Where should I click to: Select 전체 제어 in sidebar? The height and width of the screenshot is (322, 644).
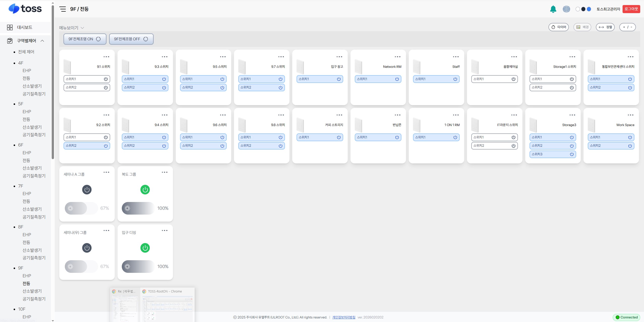26,52
